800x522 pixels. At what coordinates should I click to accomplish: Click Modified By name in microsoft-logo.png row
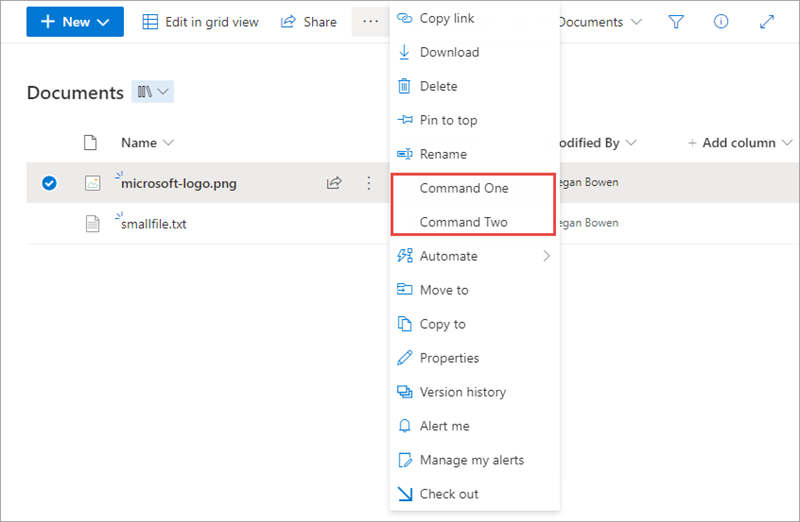click(x=589, y=182)
